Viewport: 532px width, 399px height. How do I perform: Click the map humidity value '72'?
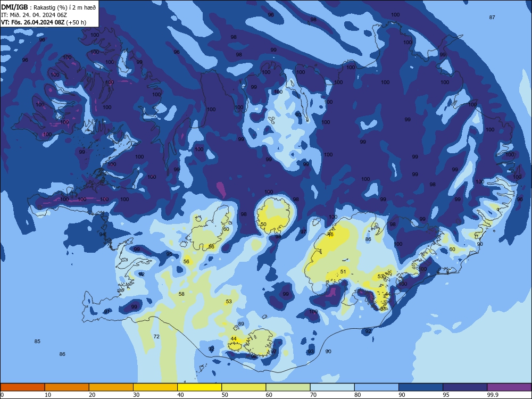coord(156,337)
